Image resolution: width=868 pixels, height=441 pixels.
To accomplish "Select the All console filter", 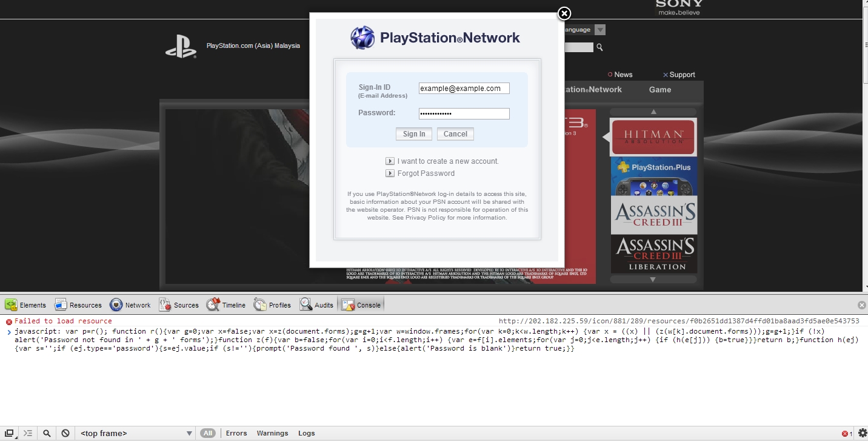I will pos(208,433).
